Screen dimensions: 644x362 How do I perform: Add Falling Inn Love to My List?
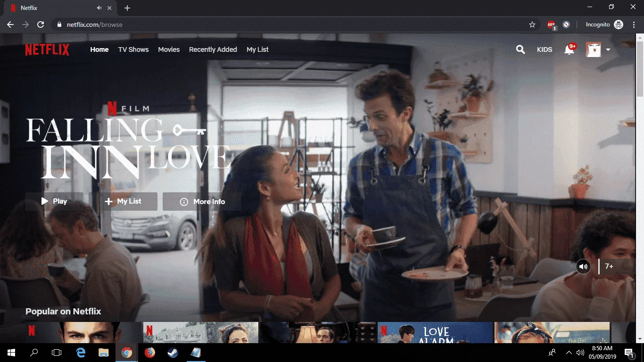pos(123,201)
